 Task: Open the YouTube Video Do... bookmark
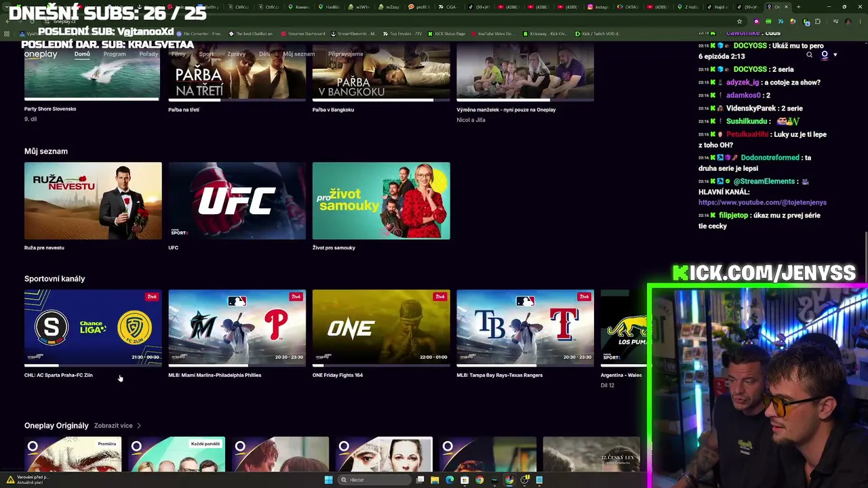pos(493,34)
